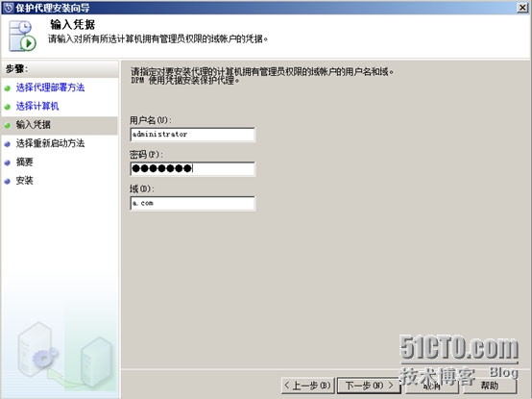Click the blue bullet beside 摘要
Screen dimensions: 532x399
click(8, 162)
